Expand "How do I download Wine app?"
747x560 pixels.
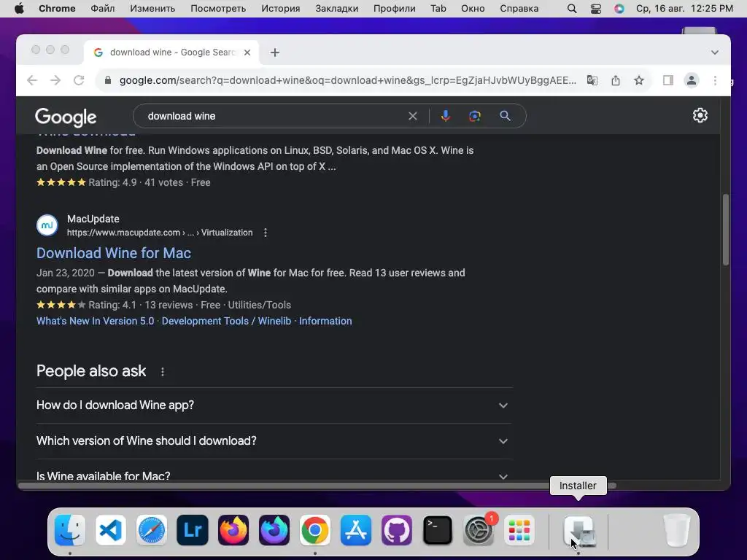pyautogui.click(x=274, y=405)
